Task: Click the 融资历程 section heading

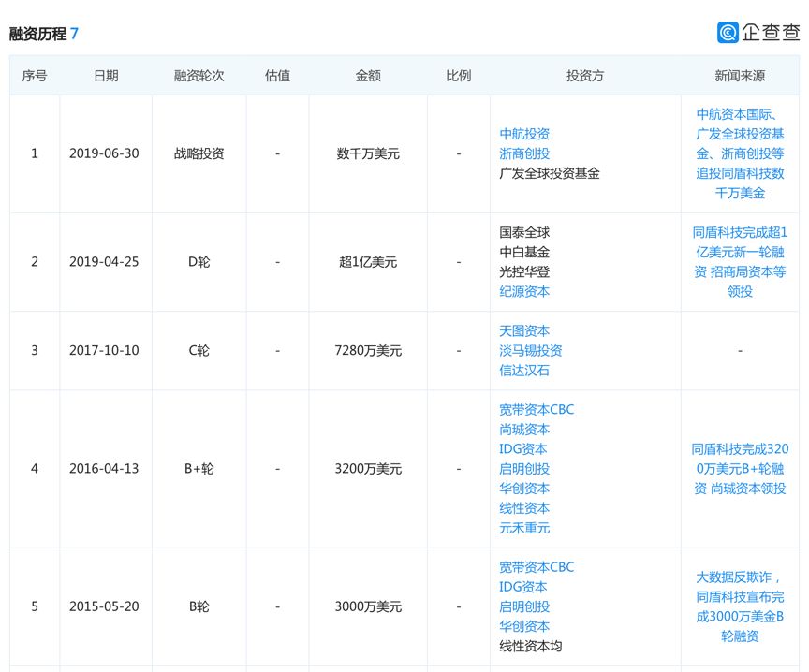Action: tap(37, 34)
